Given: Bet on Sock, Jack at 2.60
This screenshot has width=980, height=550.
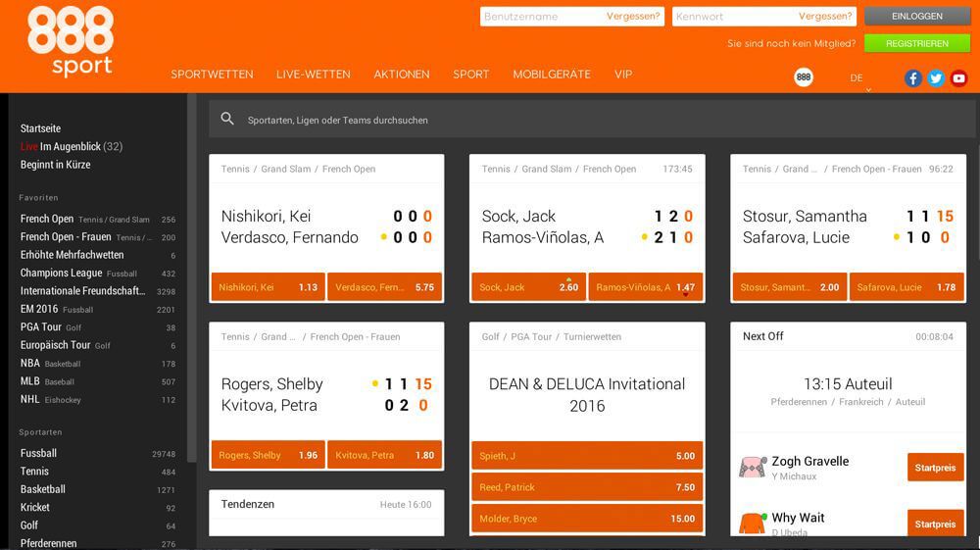Looking at the screenshot, I should (x=529, y=287).
